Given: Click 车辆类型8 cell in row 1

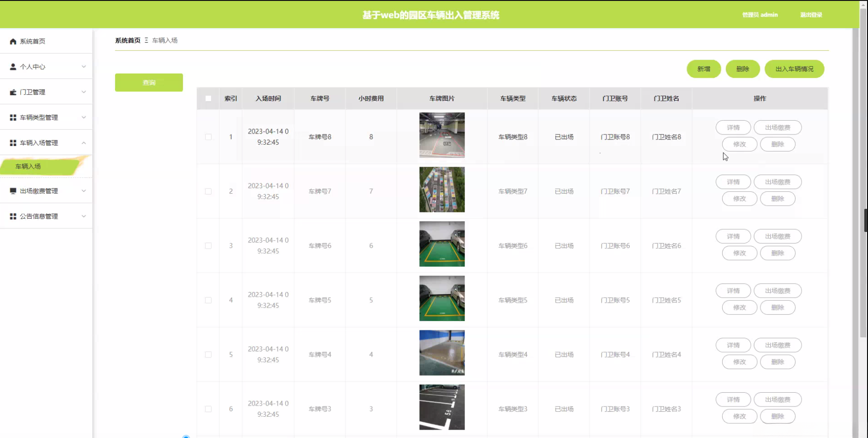Looking at the screenshot, I should [x=512, y=137].
